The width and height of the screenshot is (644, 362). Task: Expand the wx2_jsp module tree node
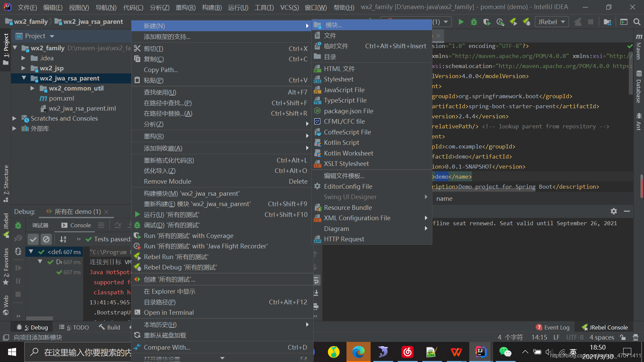click(x=23, y=68)
